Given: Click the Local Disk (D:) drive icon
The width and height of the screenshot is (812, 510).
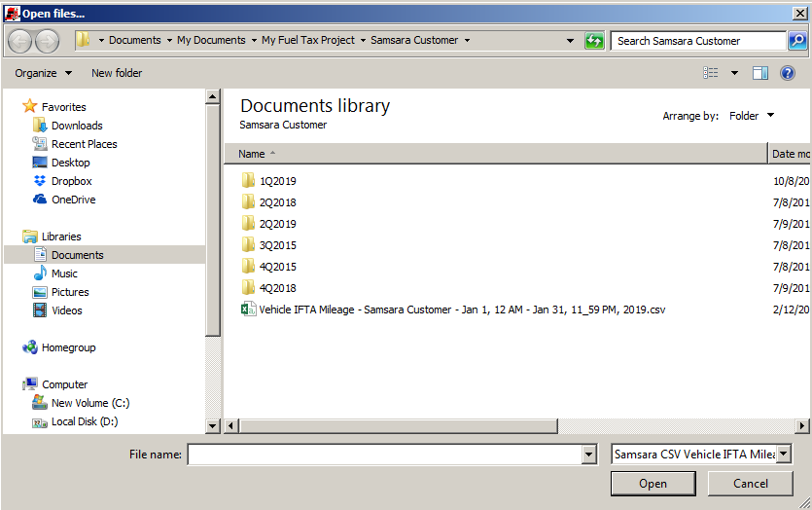Looking at the screenshot, I should point(40,422).
